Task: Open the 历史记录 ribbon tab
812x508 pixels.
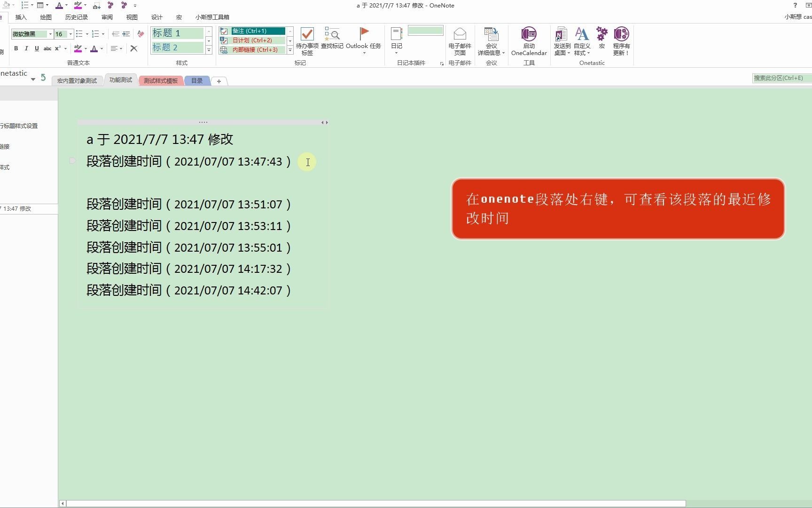Action: [77, 17]
